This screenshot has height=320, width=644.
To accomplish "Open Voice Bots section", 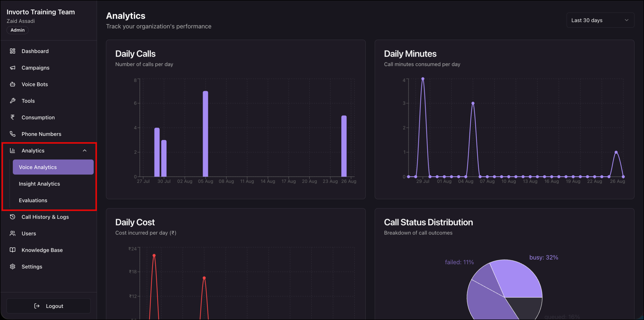I will (x=49, y=84).
